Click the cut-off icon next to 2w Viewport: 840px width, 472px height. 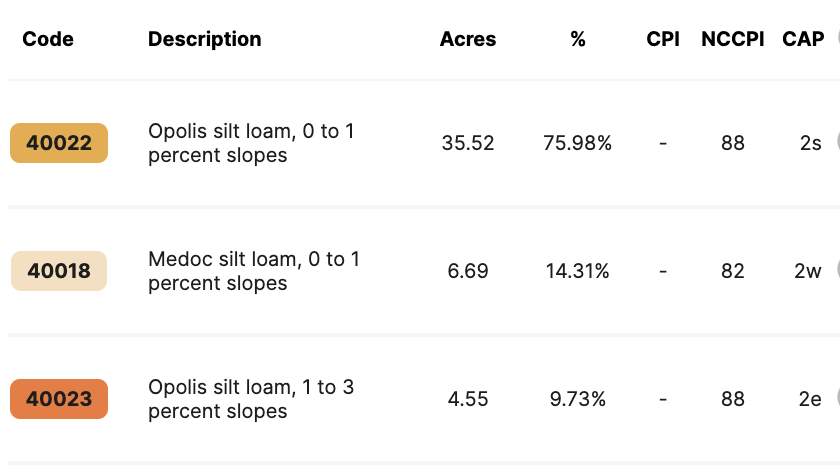(x=837, y=271)
